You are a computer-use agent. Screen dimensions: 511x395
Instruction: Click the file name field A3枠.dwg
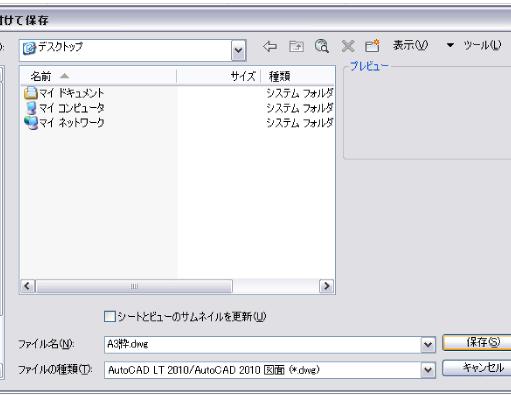click(x=263, y=345)
